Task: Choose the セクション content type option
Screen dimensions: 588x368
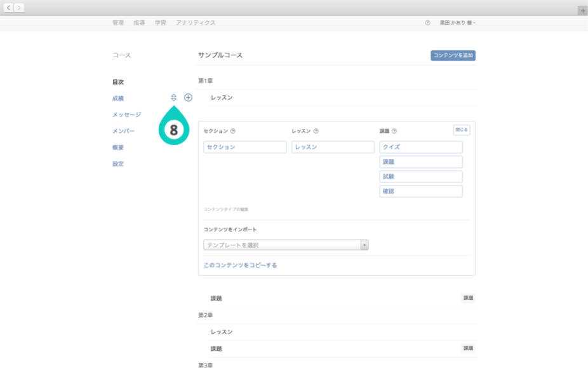Action: (x=245, y=147)
